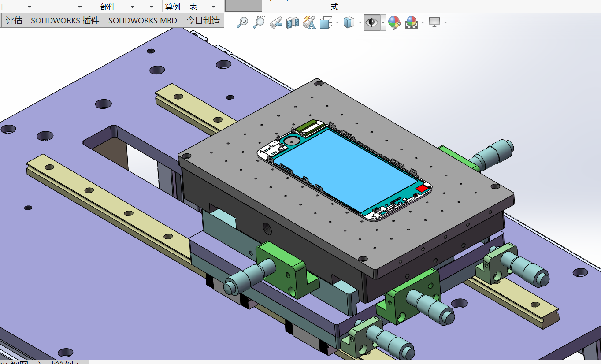
Task: Click the Display Style icon
Action: (x=349, y=22)
